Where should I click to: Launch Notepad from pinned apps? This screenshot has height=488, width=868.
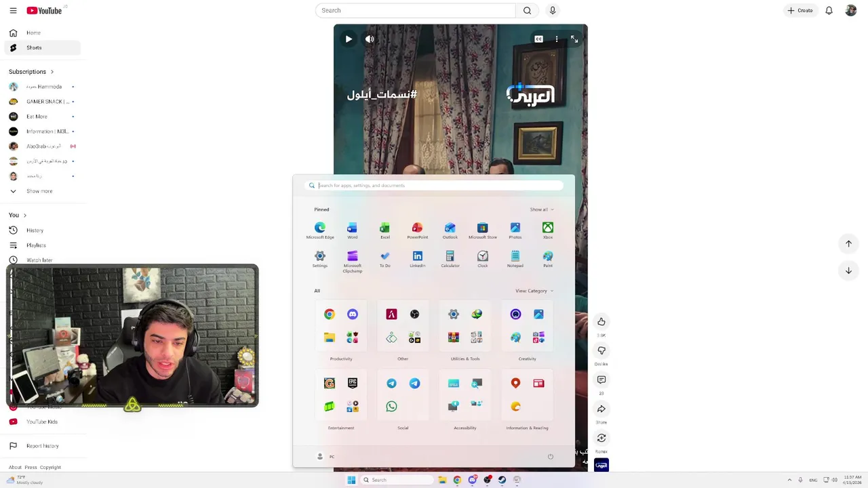pos(515,259)
